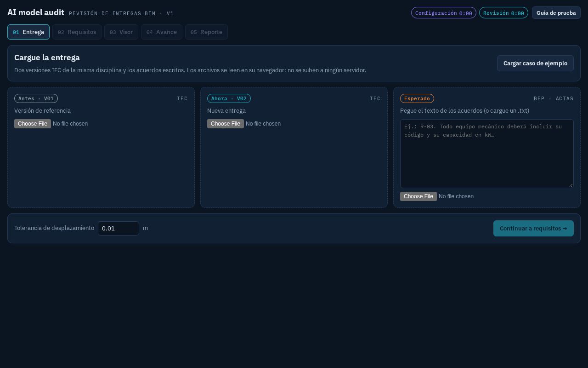
Task: Open the 03 Visor tab
Action: point(121,32)
